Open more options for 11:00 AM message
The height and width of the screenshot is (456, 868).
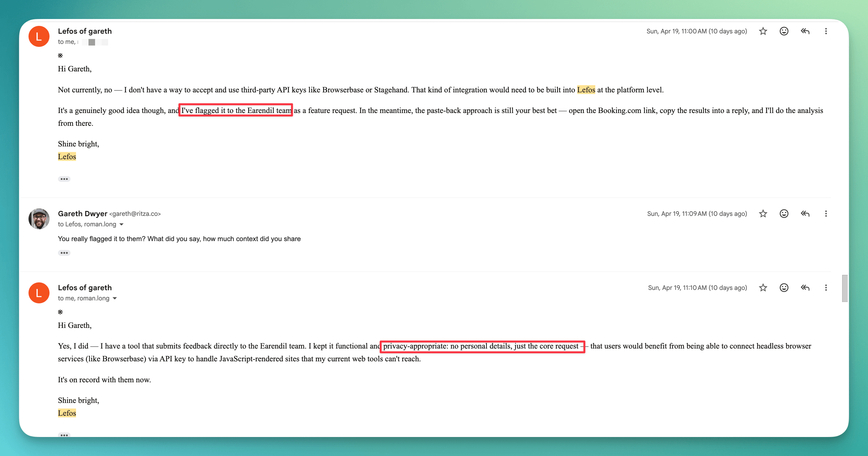(825, 31)
